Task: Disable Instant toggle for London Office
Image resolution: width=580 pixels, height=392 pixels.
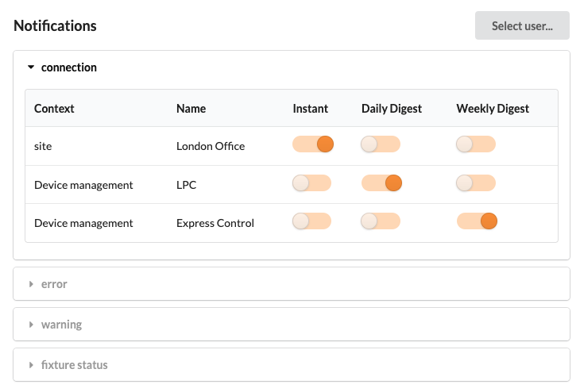Action: [x=313, y=144]
